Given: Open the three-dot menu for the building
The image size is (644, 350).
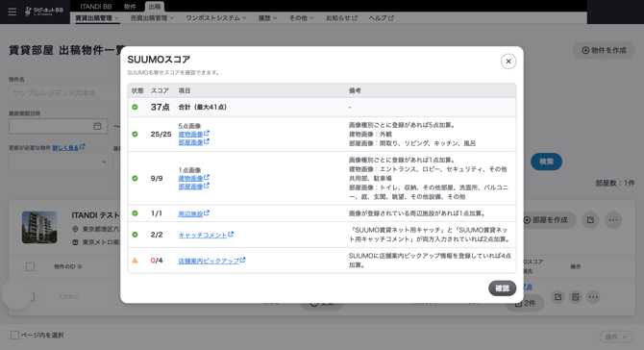Looking at the screenshot, I should pos(613,220).
